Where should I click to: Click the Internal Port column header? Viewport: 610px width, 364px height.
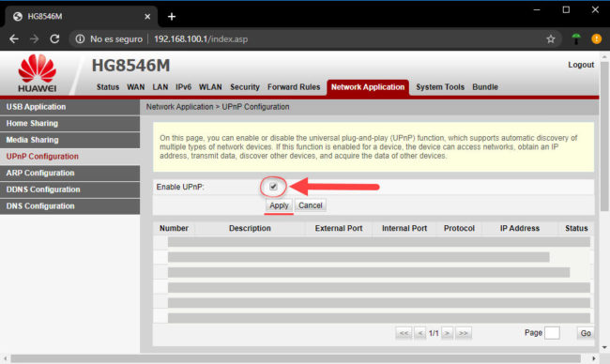coord(404,228)
